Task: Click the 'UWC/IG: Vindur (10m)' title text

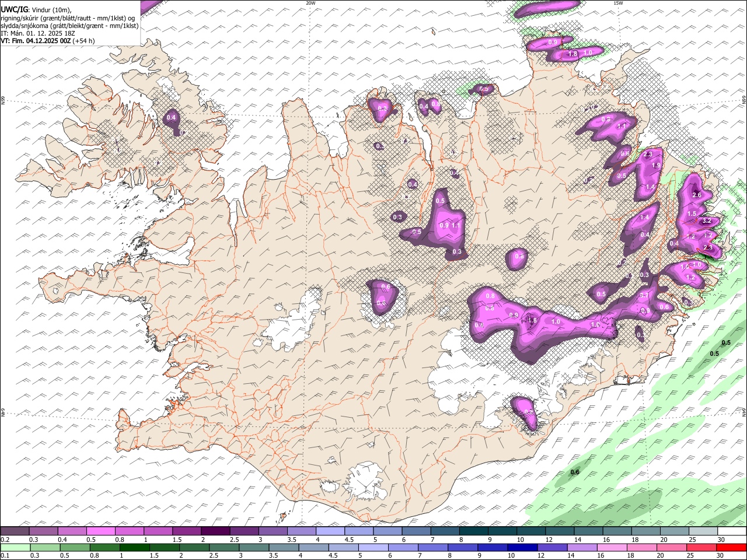Action: (36, 9)
